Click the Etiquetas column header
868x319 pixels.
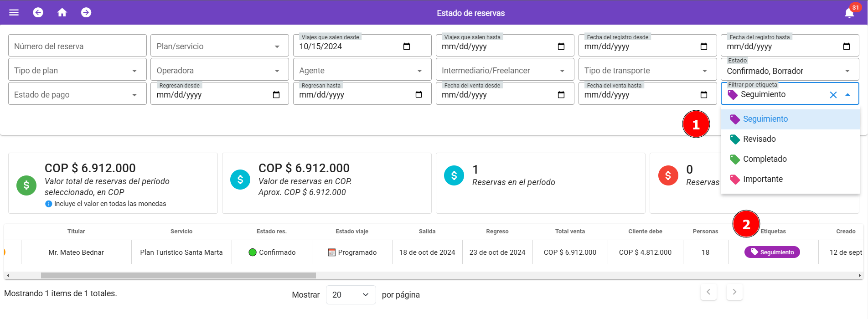pyautogui.click(x=773, y=232)
